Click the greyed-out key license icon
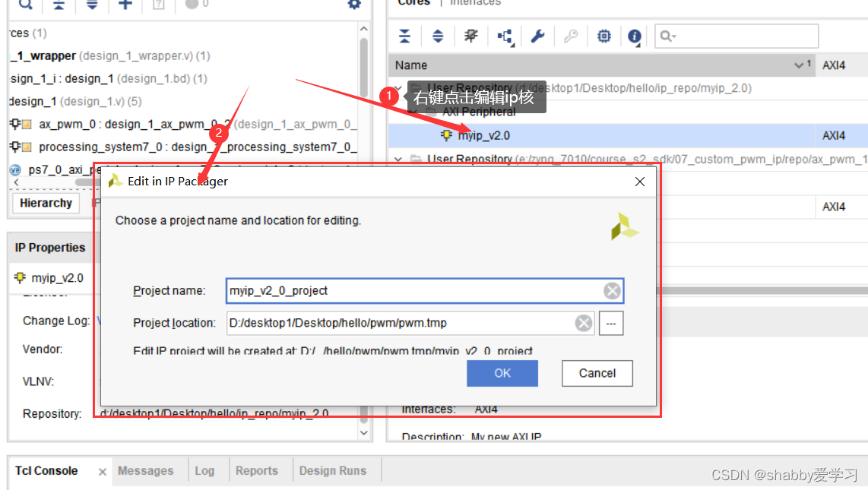The image size is (868, 490). tap(571, 36)
